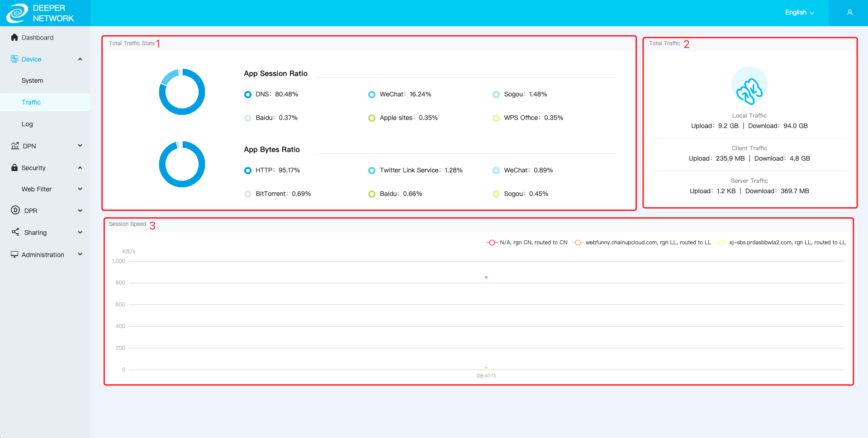Click the Total Traffic Stats panel title
The image size is (868, 438).
click(x=132, y=43)
